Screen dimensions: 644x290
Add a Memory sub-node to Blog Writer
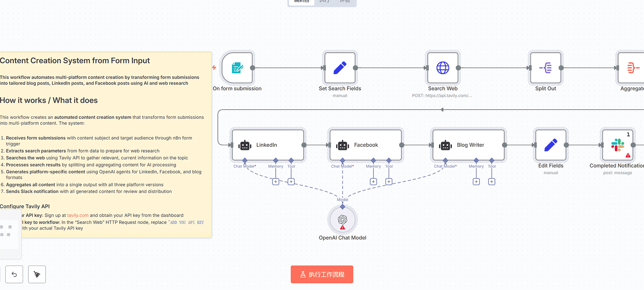(x=476, y=182)
